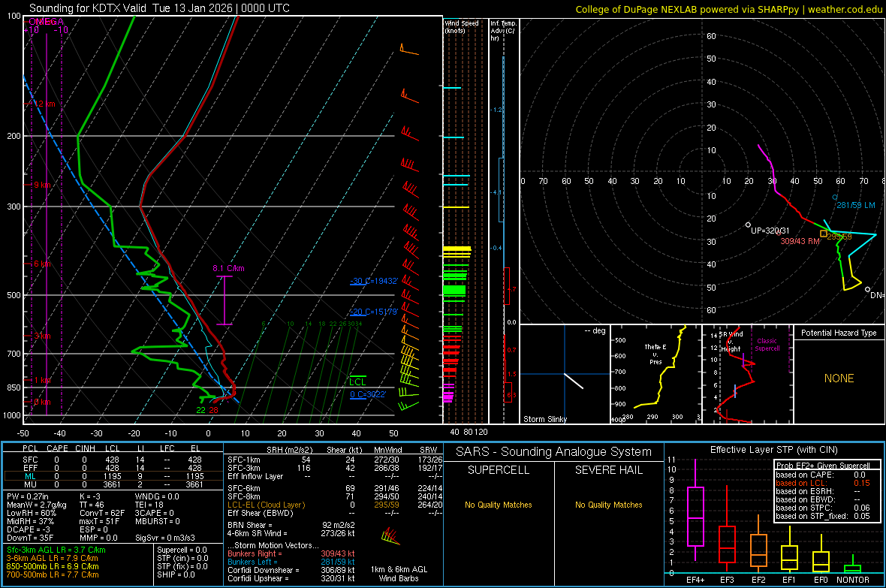
Task: Click the red 'Bunkers Right =' row
Action: tap(291, 553)
